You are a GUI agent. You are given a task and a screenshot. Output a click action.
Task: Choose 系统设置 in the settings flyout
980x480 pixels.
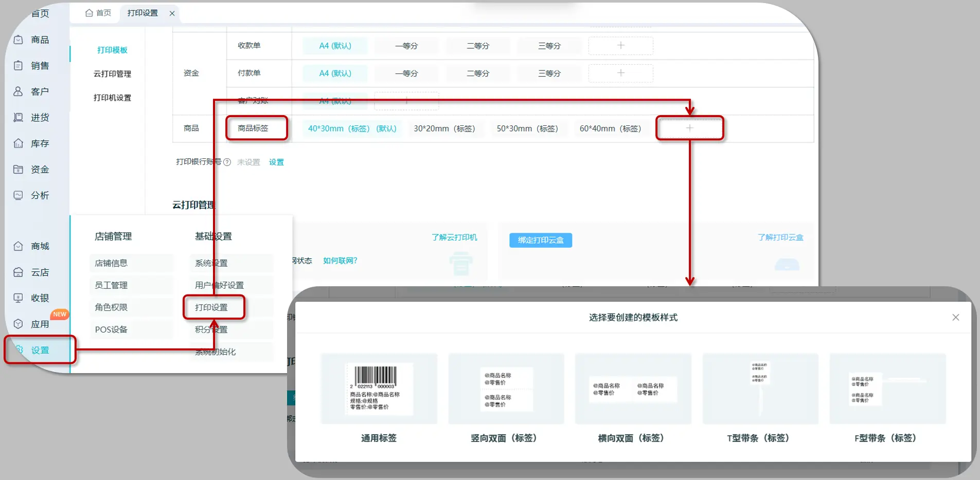(231, 263)
